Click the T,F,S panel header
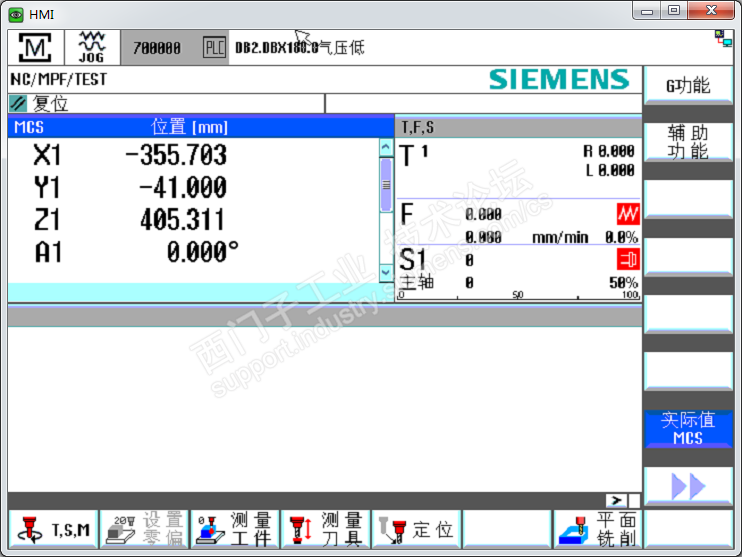The height and width of the screenshot is (557, 742). [518, 127]
